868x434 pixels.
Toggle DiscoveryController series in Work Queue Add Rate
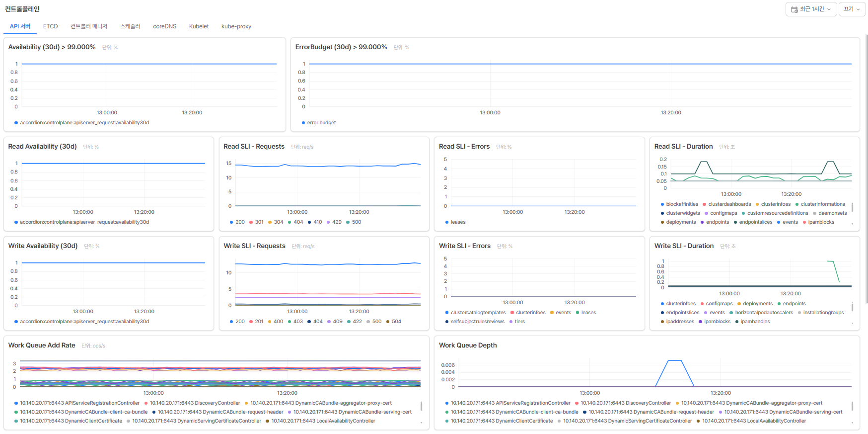point(192,403)
